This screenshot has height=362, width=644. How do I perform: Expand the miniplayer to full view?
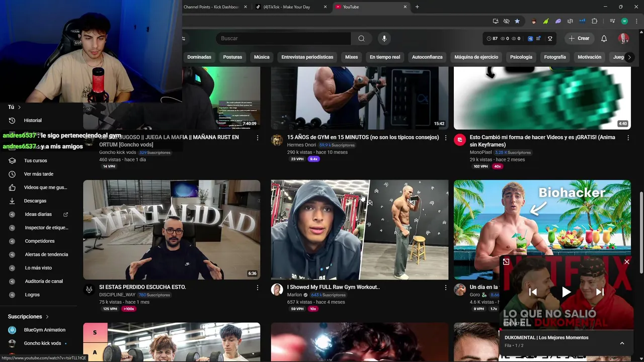[x=506, y=262]
